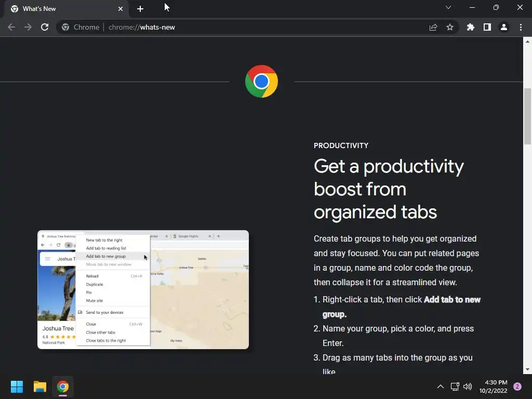Open the network status tray icon
532x399 pixels.
[455, 387]
